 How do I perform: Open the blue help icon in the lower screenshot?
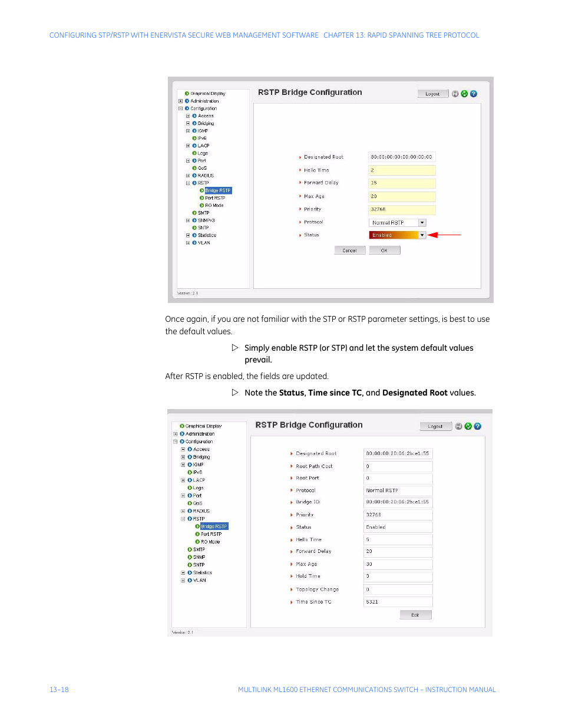478,426
